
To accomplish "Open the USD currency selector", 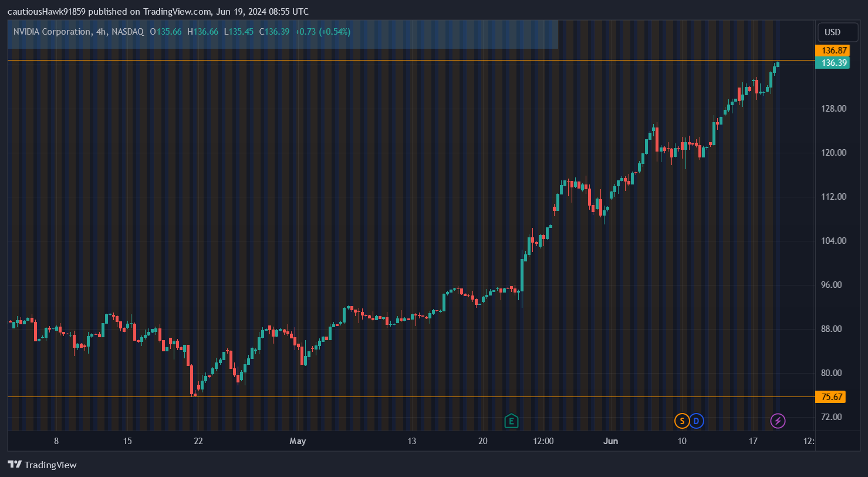I will 837,32.
